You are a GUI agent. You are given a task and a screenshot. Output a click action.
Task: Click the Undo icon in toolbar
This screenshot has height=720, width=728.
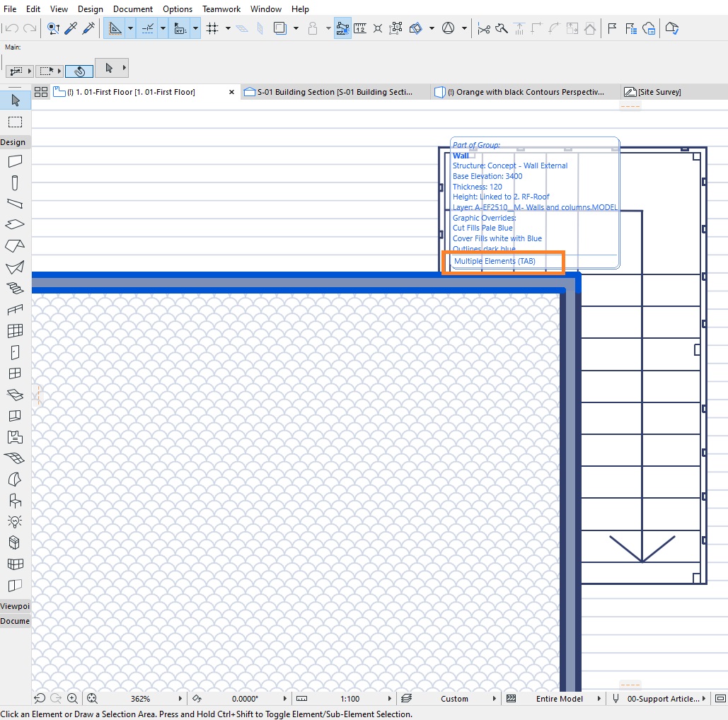pyautogui.click(x=11, y=28)
